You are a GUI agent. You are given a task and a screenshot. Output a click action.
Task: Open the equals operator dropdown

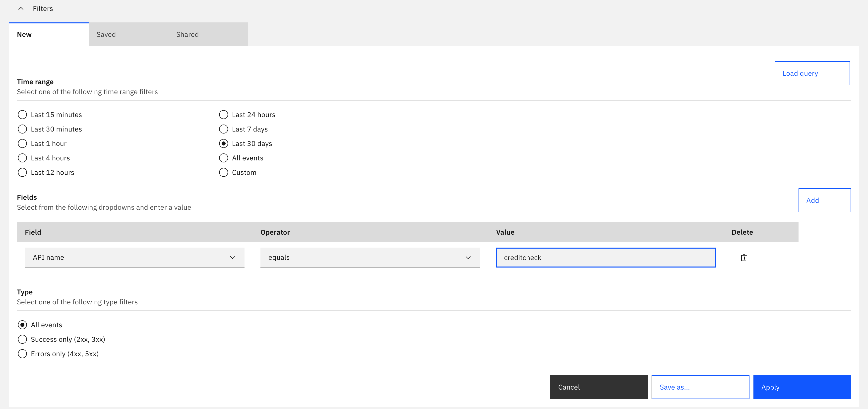pos(370,258)
